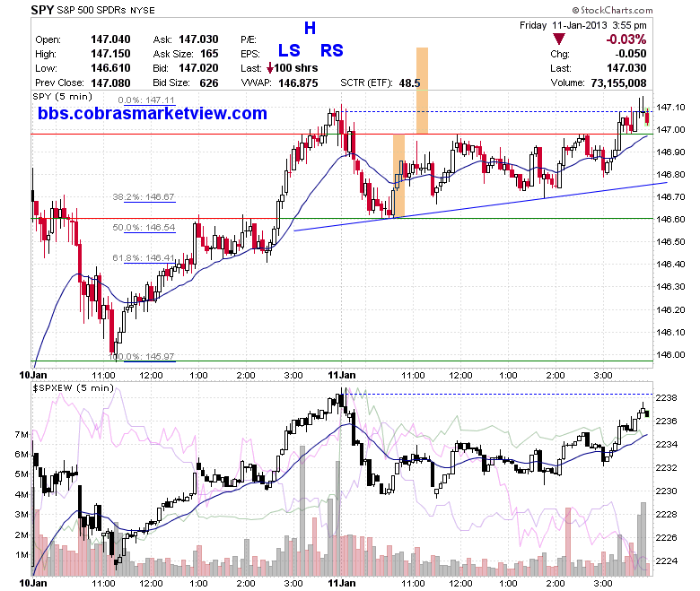Click price axis label 146.90
This screenshot has height=591, width=700.
(x=670, y=152)
